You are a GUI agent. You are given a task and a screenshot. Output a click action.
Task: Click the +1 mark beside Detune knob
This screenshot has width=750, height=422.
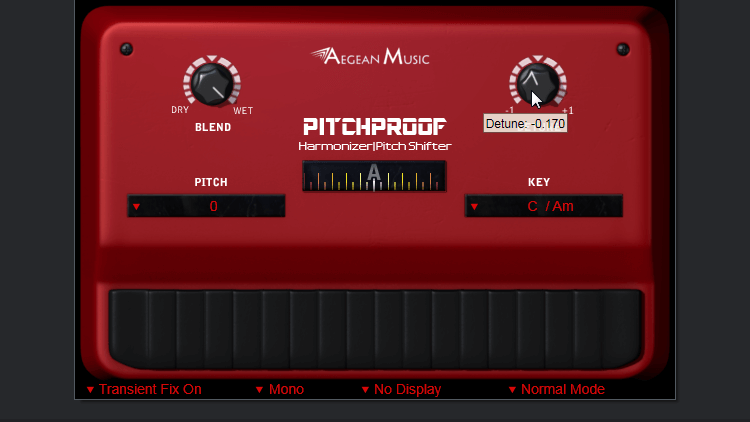[x=568, y=110]
